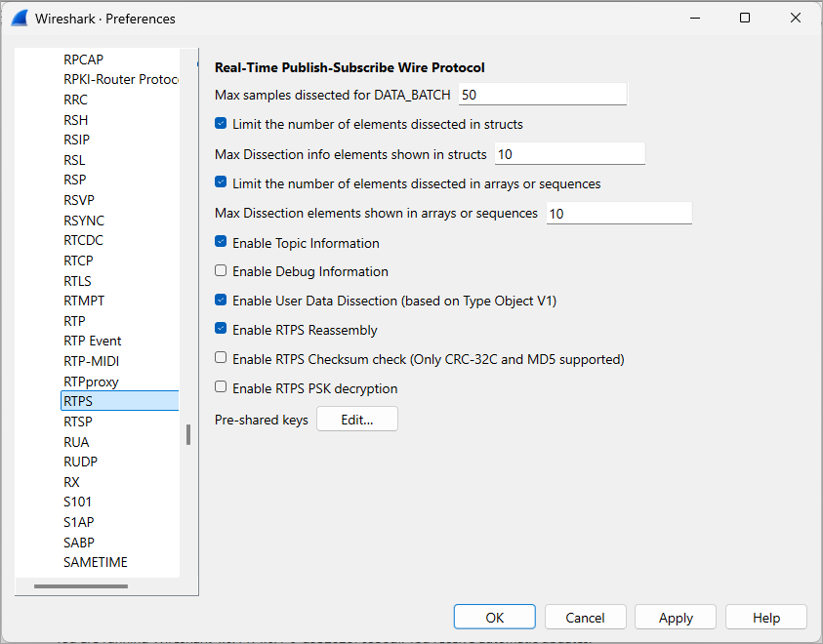The height and width of the screenshot is (644, 823).
Task: Select RSH protocol
Action: [75, 120]
